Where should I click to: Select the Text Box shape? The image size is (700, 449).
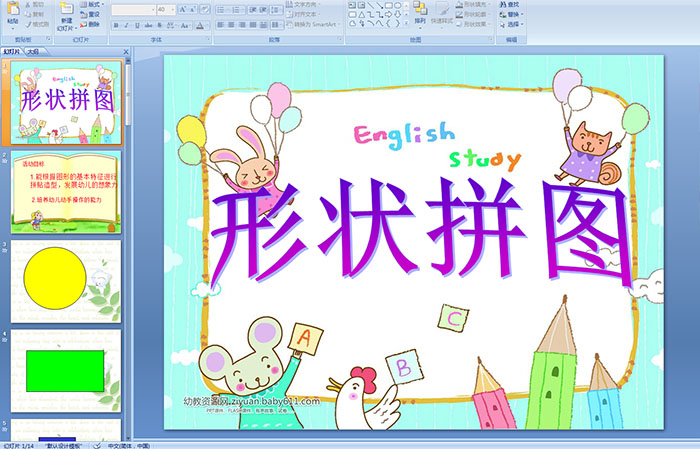tap(352, 5)
